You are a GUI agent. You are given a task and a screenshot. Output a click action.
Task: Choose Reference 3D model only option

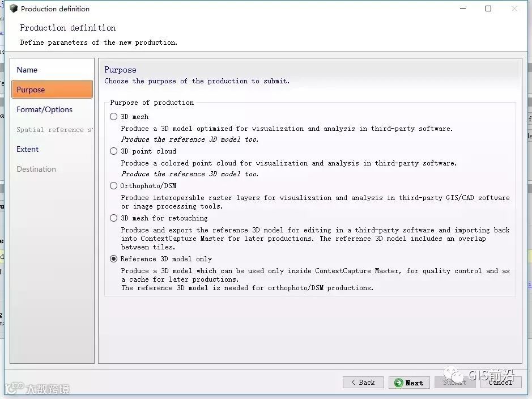tap(114, 259)
